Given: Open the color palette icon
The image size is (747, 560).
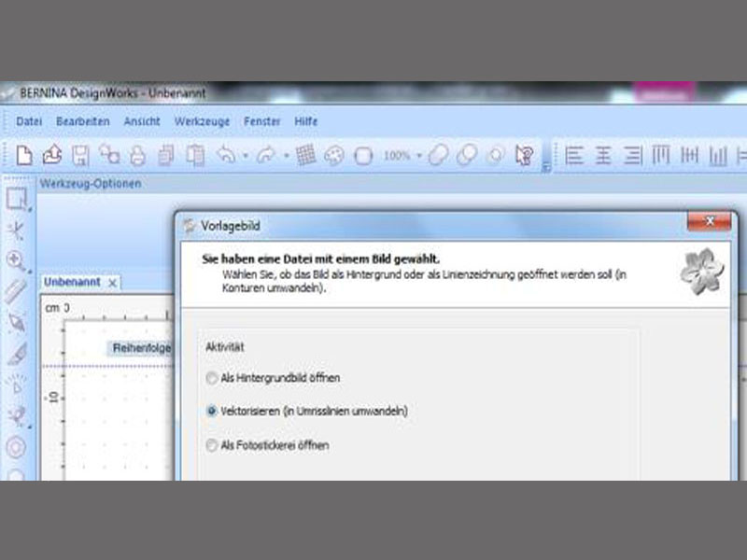Looking at the screenshot, I should (x=334, y=156).
